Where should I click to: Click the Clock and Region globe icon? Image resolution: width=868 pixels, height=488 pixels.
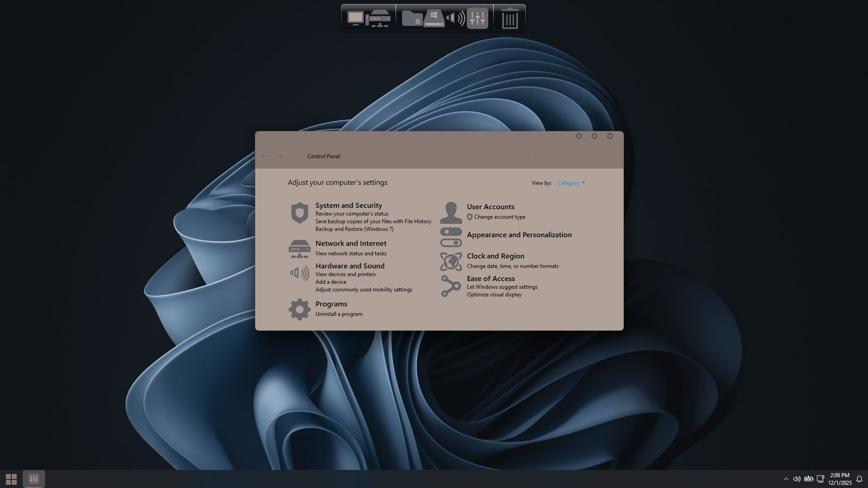click(451, 262)
